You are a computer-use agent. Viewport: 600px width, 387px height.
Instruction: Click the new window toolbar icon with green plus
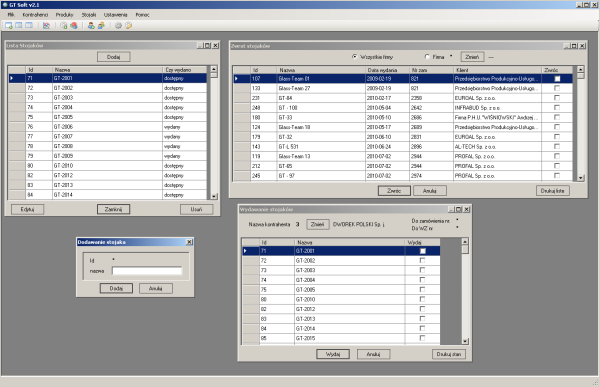click(x=8, y=26)
